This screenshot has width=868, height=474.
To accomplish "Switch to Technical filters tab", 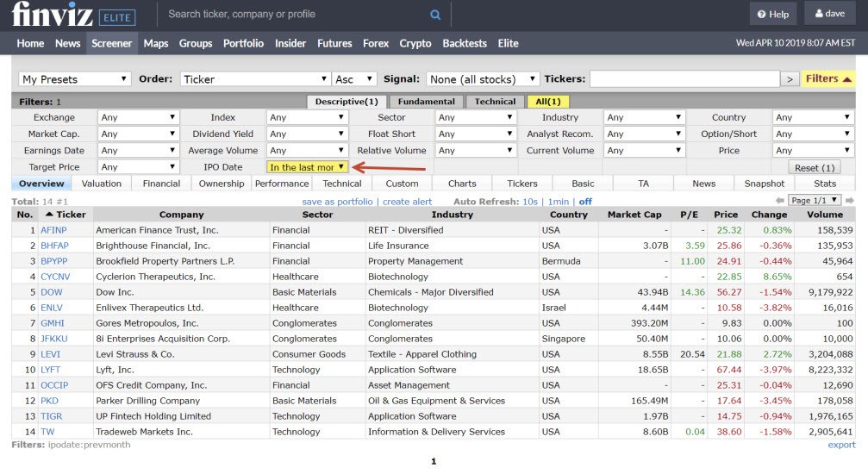I will click(x=495, y=102).
